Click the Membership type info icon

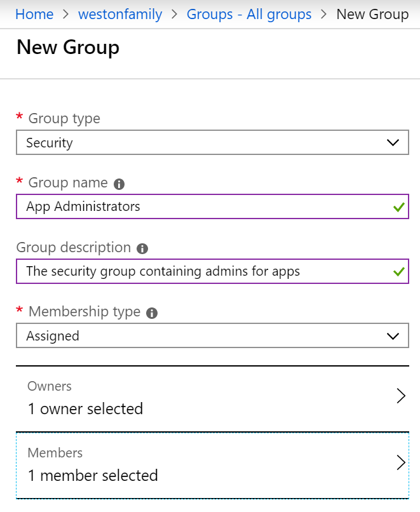click(151, 313)
